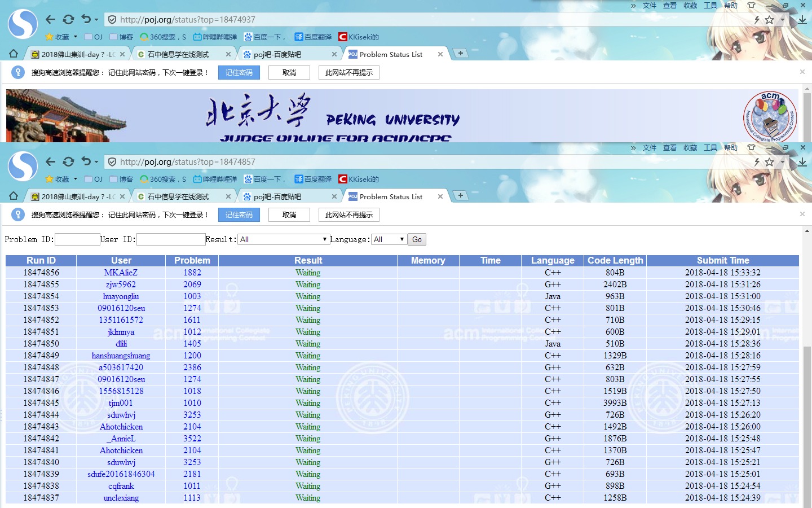Open the OJ bookmark folder in lower window
The height and width of the screenshot is (508, 812).
94,179
